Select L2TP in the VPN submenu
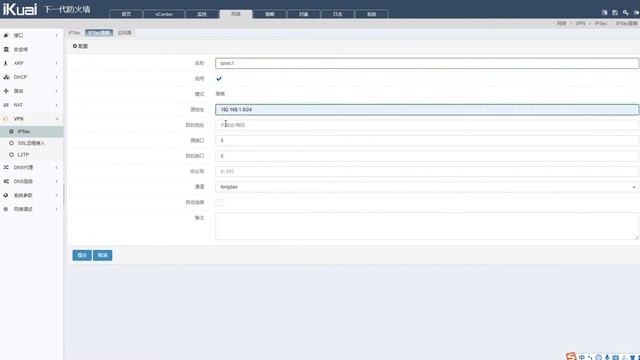Image resolution: width=640 pixels, height=360 pixels. click(x=23, y=155)
